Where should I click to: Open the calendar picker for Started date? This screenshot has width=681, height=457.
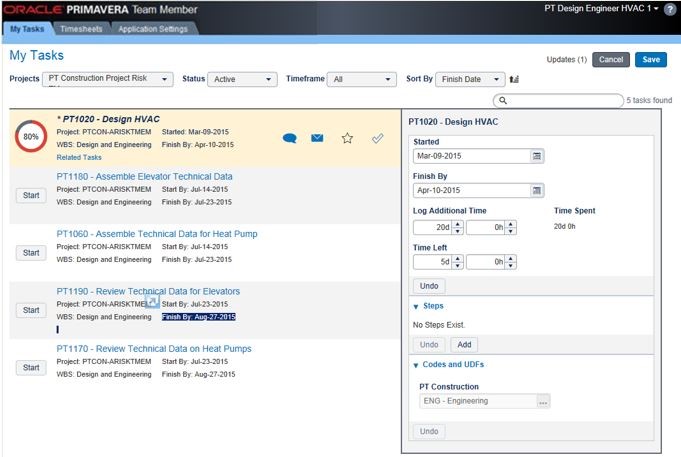click(537, 156)
